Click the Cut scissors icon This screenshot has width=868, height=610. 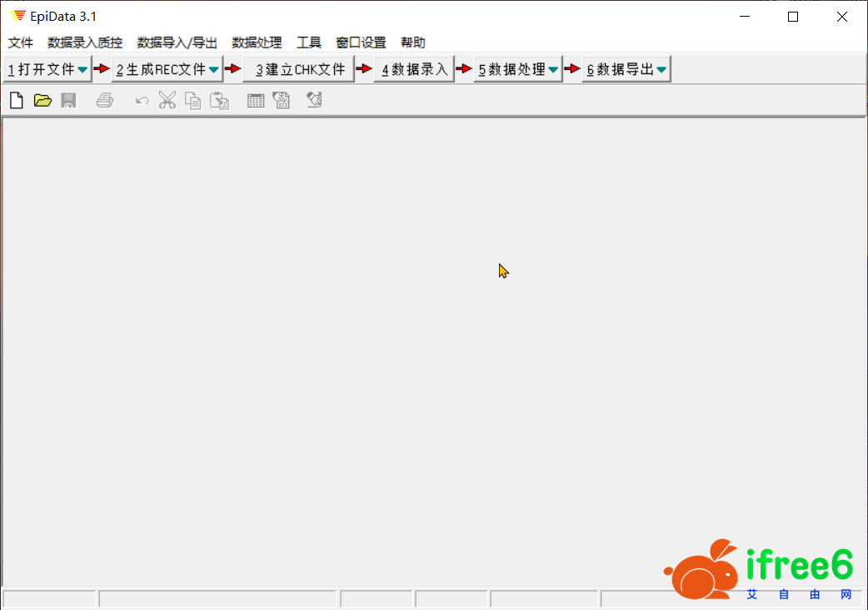click(167, 101)
